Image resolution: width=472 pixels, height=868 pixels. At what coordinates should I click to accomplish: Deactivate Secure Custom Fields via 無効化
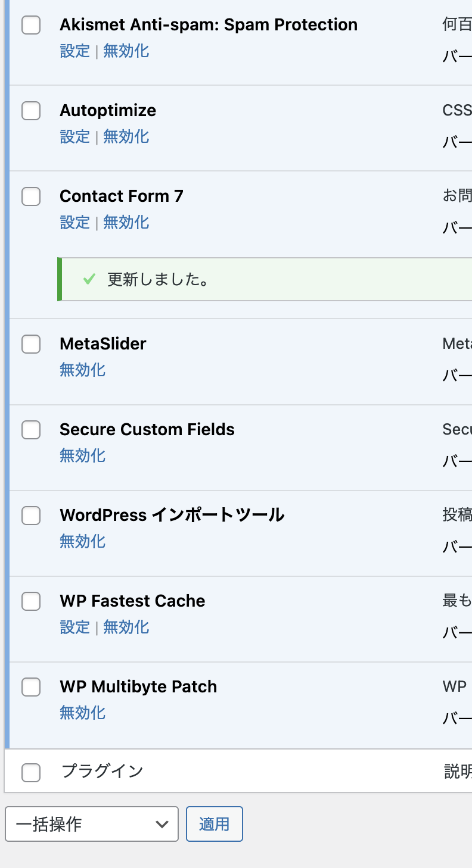(82, 456)
